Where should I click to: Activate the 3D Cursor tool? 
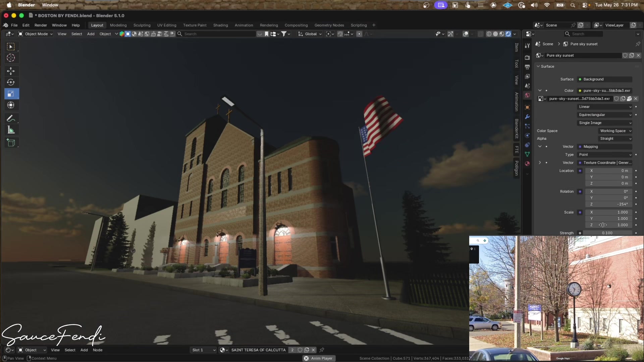click(11, 58)
